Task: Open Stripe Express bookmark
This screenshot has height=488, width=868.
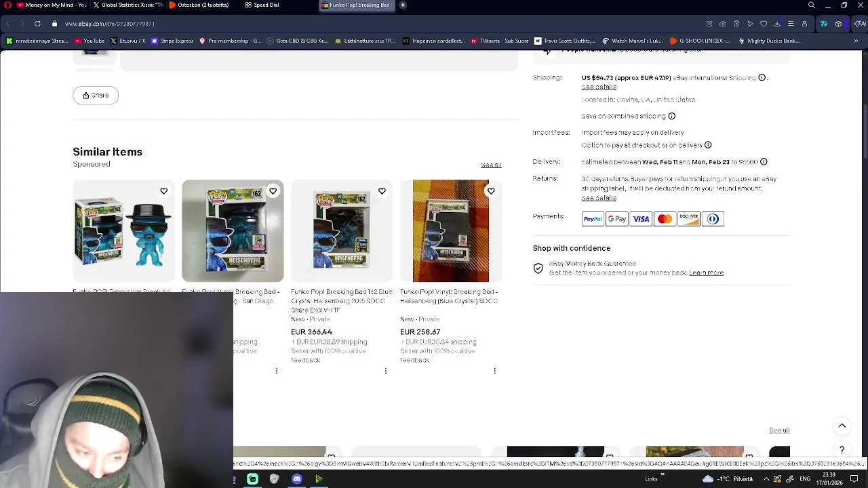Action: pos(172,41)
